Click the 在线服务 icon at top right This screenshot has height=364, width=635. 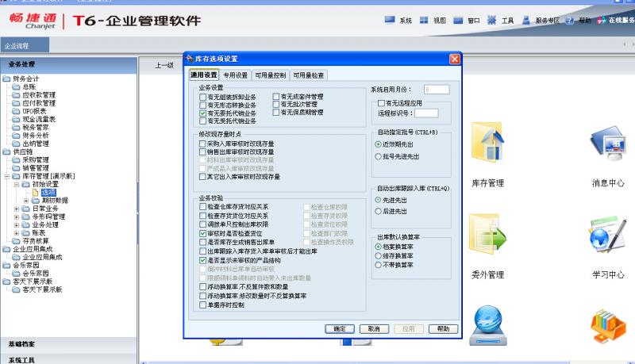tap(602, 21)
